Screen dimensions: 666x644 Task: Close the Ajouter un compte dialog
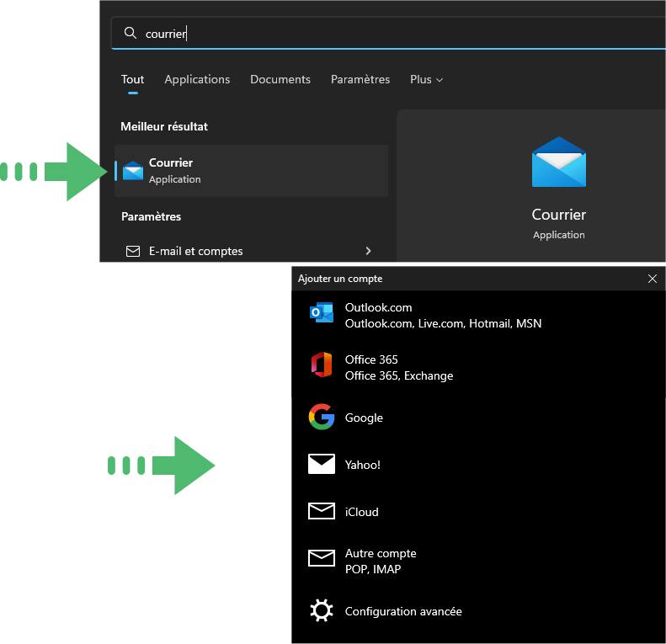tap(653, 279)
